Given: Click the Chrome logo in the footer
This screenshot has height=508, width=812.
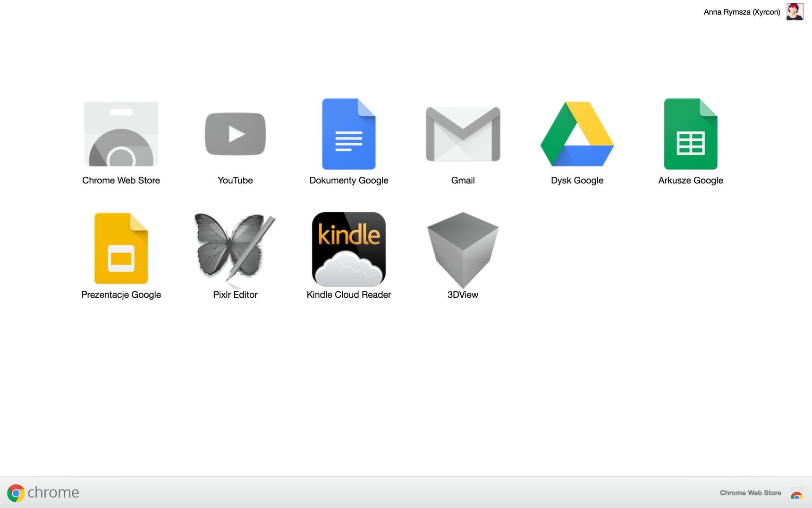Looking at the screenshot, I should [16, 493].
